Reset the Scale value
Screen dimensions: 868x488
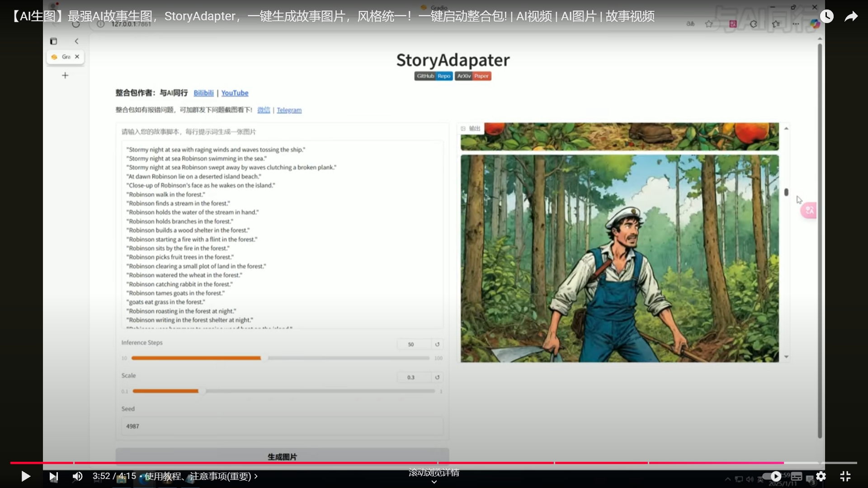tap(437, 377)
